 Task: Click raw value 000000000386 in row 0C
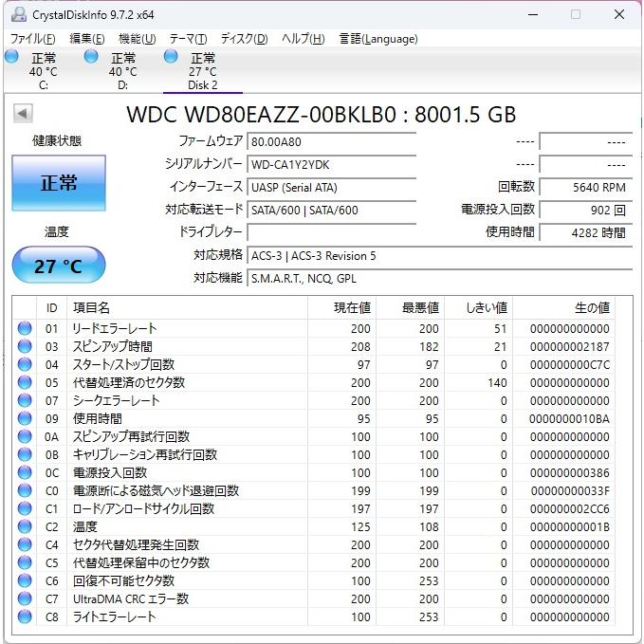click(570, 473)
